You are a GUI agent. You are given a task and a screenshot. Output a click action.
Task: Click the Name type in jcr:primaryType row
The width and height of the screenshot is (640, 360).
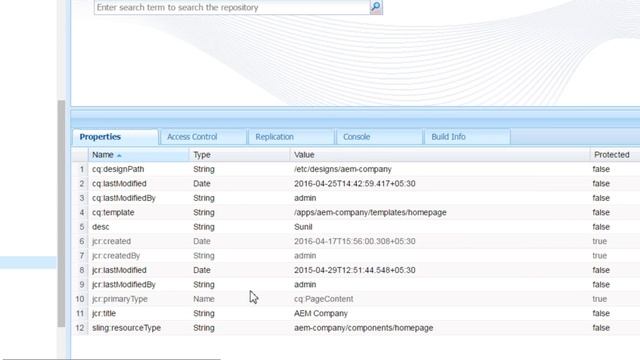coord(204,299)
